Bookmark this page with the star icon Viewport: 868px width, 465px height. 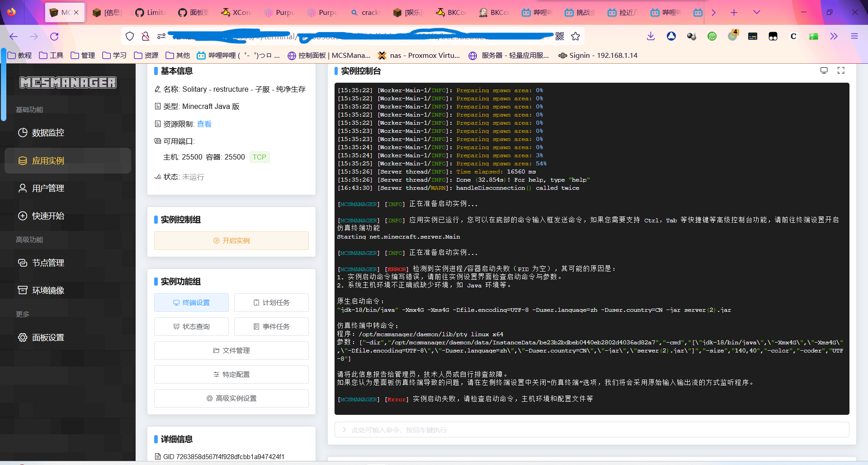point(576,36)
